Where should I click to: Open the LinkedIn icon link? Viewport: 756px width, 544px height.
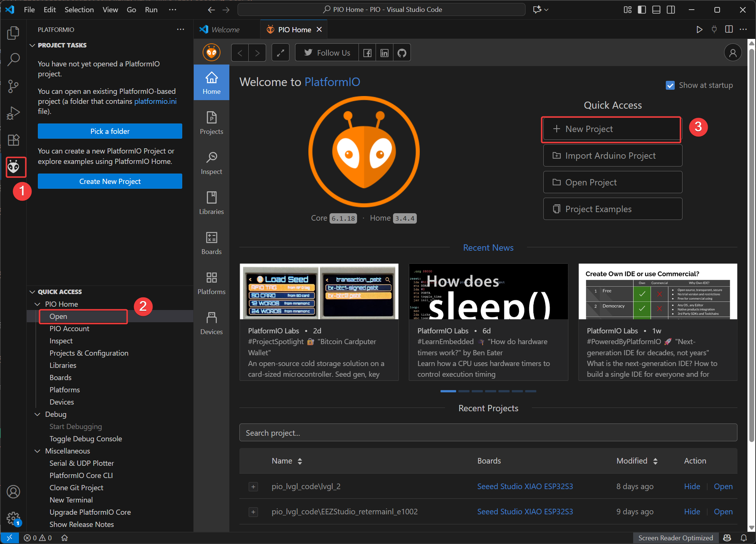pyautogui.click(x=384, y=53)
